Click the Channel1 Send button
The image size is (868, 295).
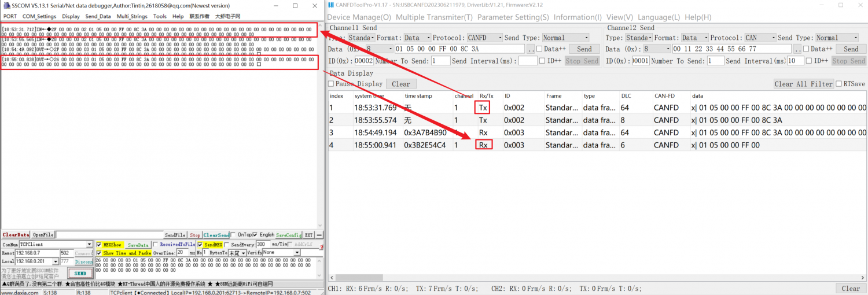point(584,49)
